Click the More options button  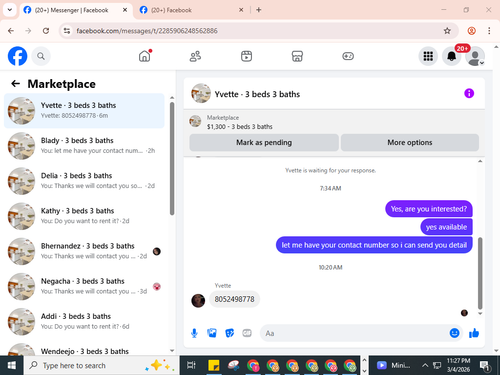(410, 143)
